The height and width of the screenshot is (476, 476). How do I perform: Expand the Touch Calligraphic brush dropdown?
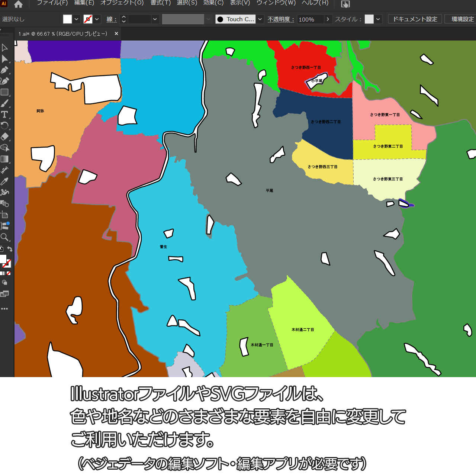260,19
